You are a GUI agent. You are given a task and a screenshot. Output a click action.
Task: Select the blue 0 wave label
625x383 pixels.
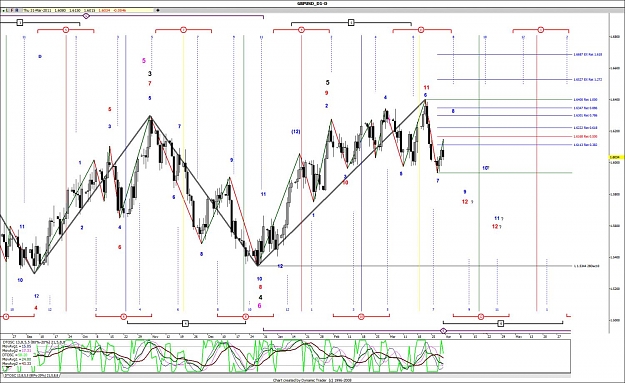(x=40, y=57)
